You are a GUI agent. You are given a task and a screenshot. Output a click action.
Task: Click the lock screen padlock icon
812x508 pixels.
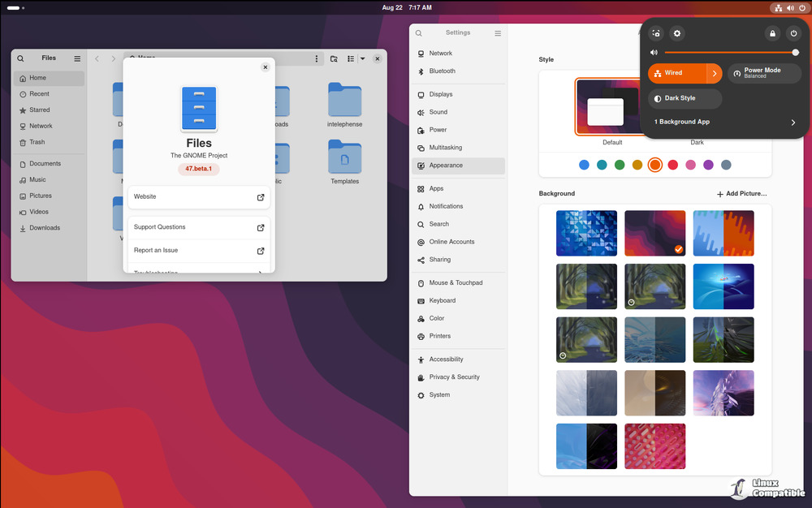click(x=772, y=33)
